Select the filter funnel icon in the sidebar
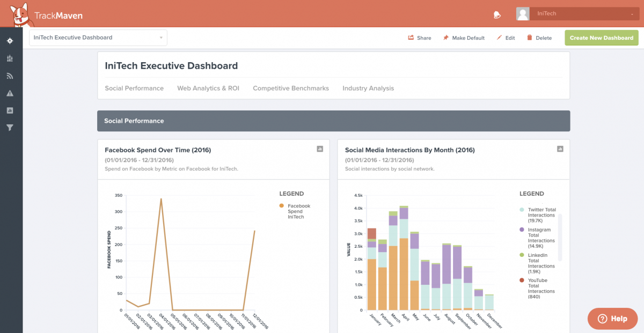Viewport: 644px width, 333px height. [10, 127]
